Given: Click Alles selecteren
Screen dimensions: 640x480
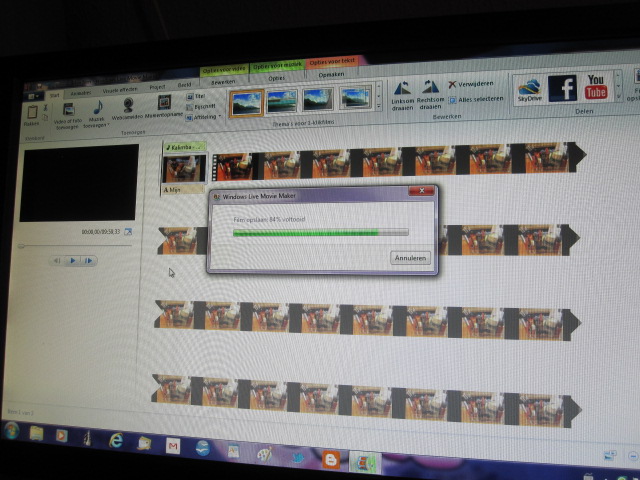Looking at the screenshot, I should click(x=476, y=99).
